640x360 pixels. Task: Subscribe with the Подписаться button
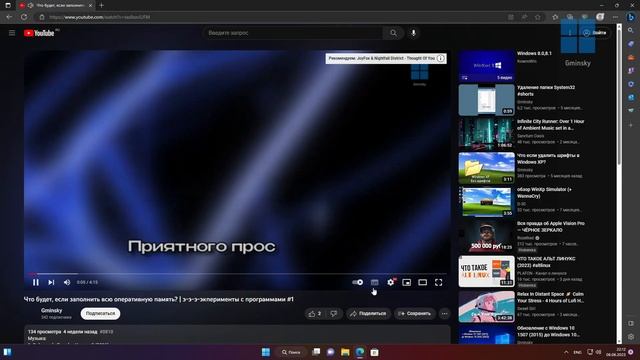(x=100, y=313)
